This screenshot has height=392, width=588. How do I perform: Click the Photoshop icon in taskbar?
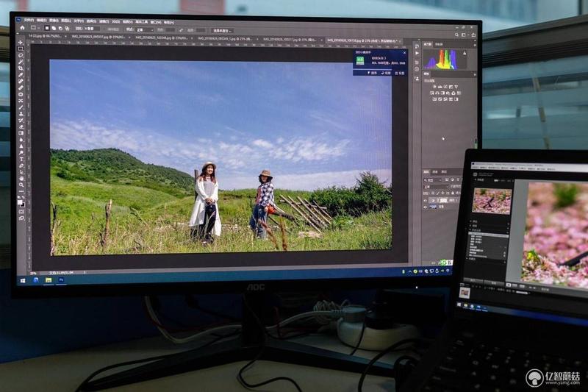tap(61, 279)
